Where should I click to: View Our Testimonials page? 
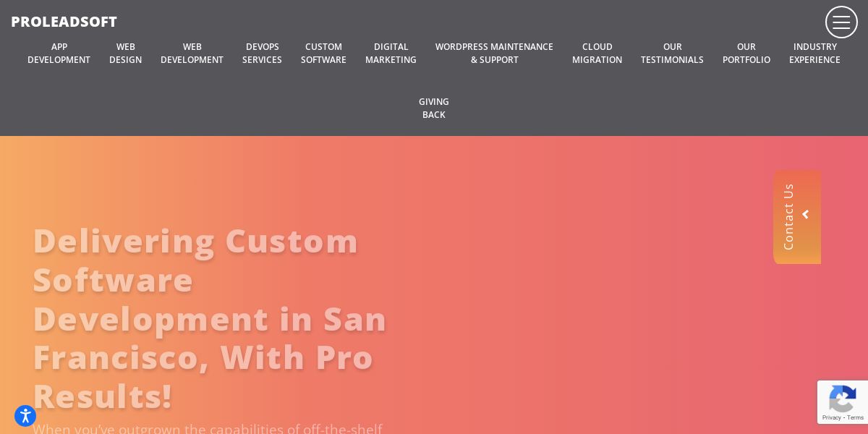click(x=673, y=54)
